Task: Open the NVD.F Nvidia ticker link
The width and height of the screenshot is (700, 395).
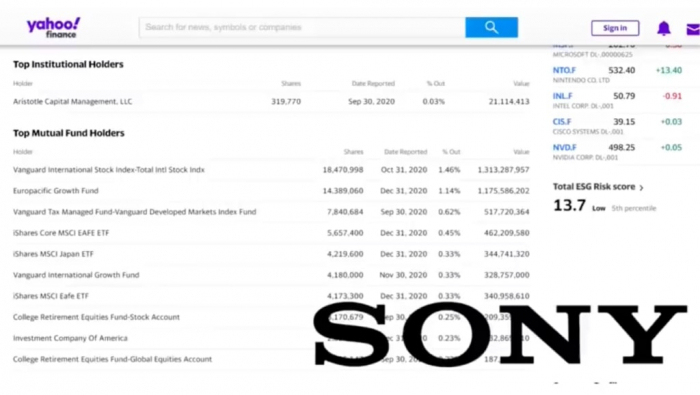Action: click(x=564, y=147)
